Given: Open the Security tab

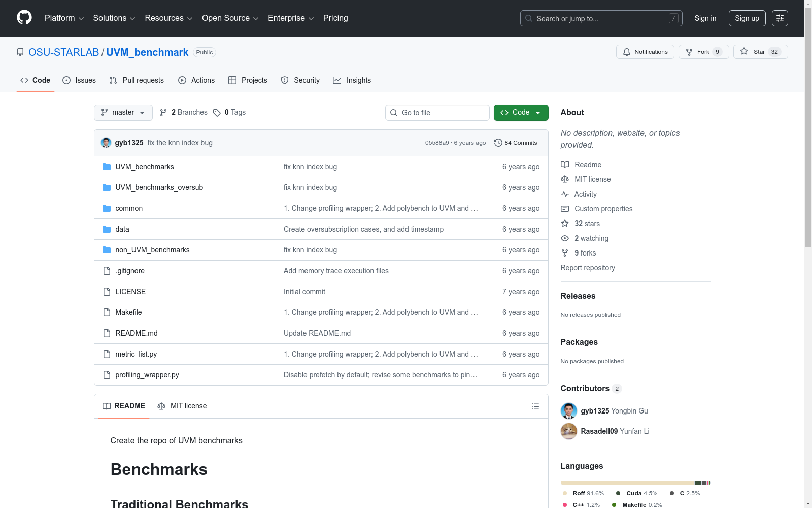Looking at the screenshot, I should [300, 80].
